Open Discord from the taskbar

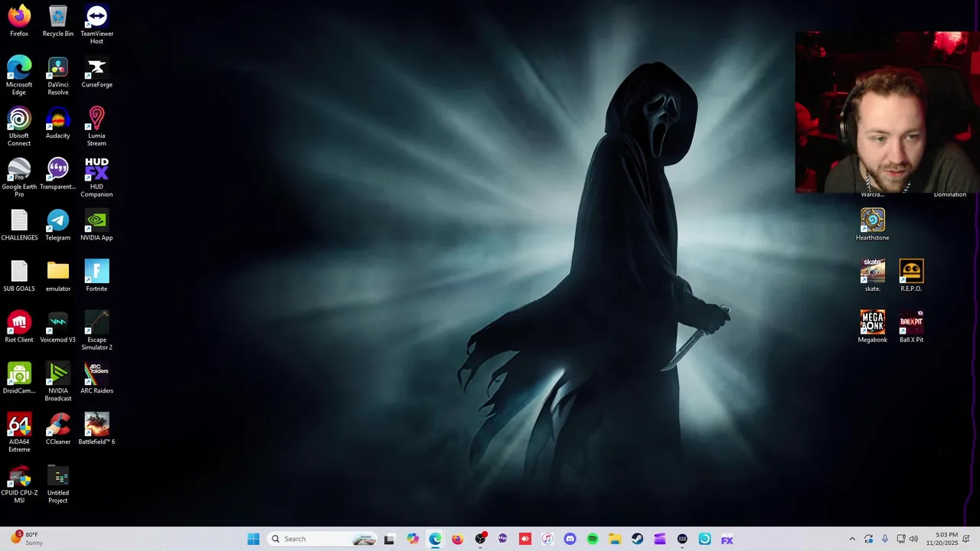point(570,539)
